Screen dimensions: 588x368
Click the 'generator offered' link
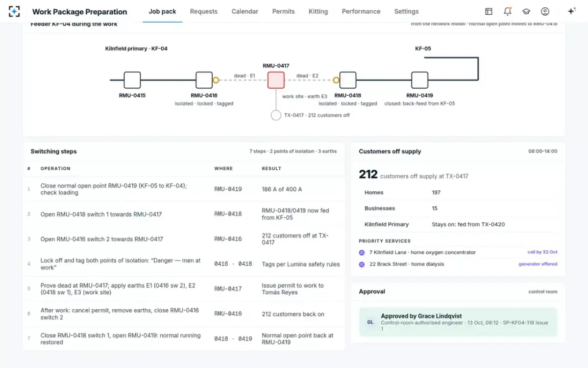pyautogui.click(x=538, y=264)
